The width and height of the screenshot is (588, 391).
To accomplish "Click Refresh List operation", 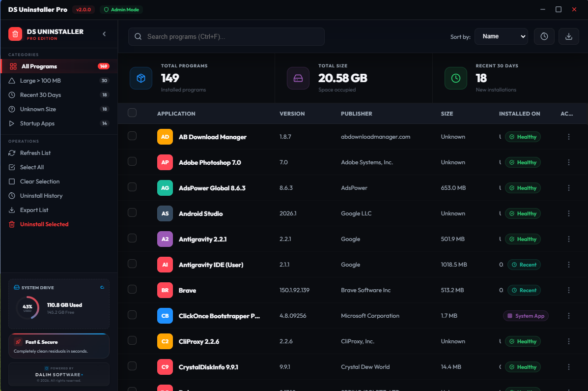I will (59, 153).
